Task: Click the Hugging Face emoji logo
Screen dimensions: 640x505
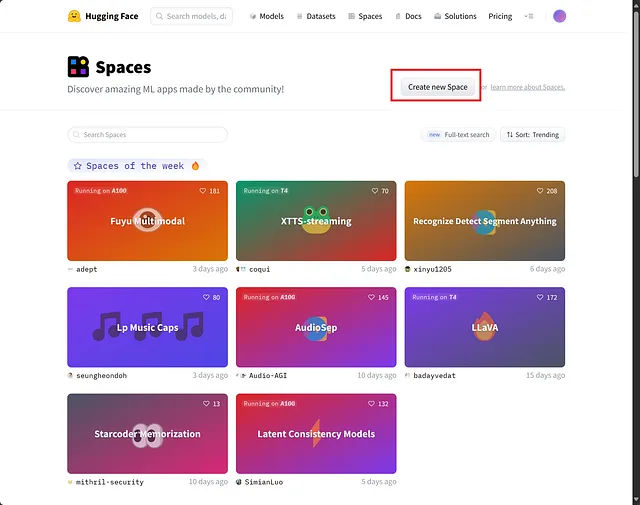Action: point(74,16)
